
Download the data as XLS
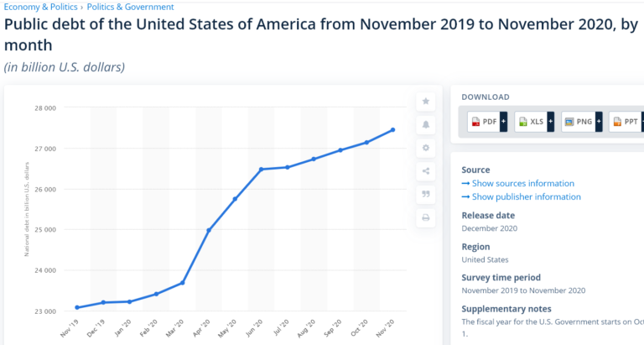pos(531,122)
